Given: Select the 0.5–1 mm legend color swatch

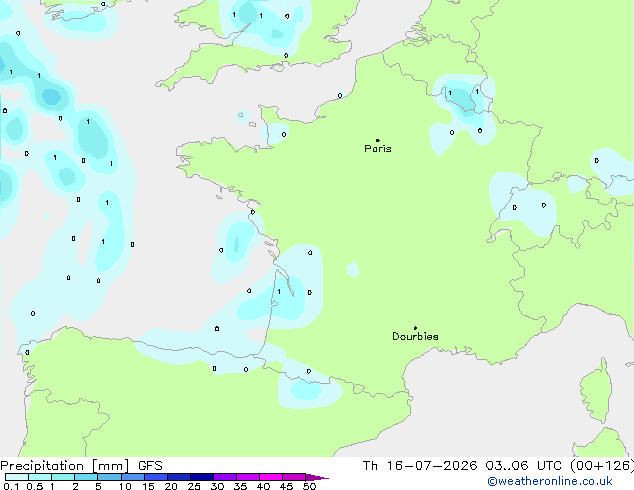Looking at the screenshot, I should coord(40,477).
